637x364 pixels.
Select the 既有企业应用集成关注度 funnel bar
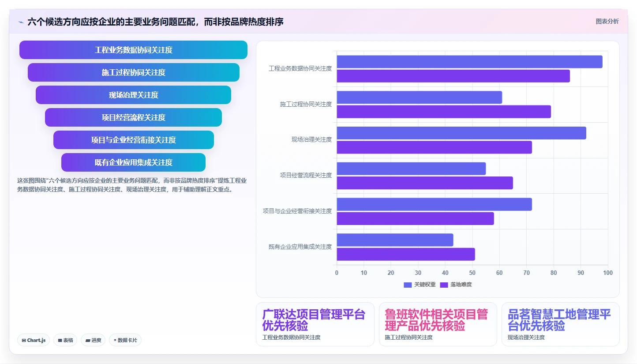133,162
